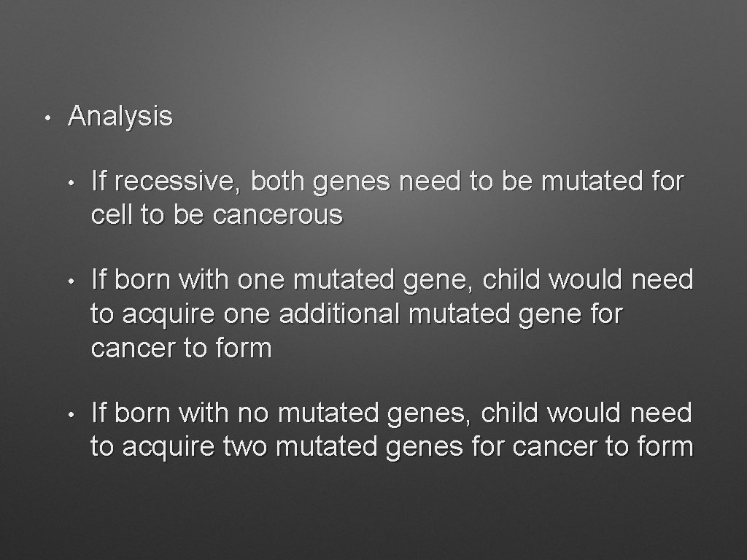Screen dimensions: 747x560
Task: Click 'child would need' in the last sub-bullet
Action: click(586, 413)
